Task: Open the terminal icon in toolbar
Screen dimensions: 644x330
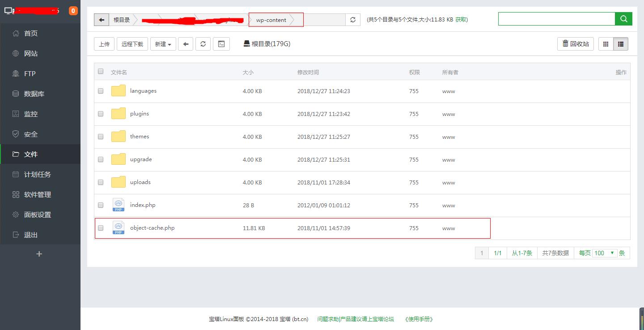Action: (x=221, y=44)
